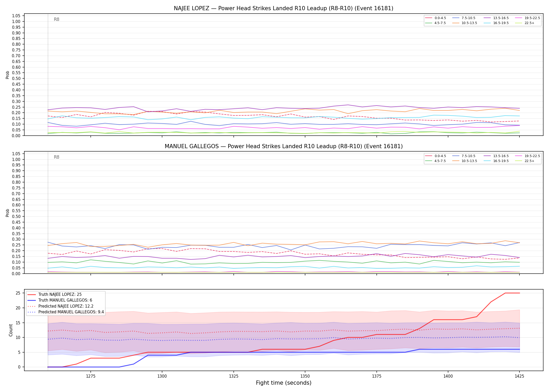Click the 1.05 y-tick in Manuel Gallegos chart

click(16, 154)
